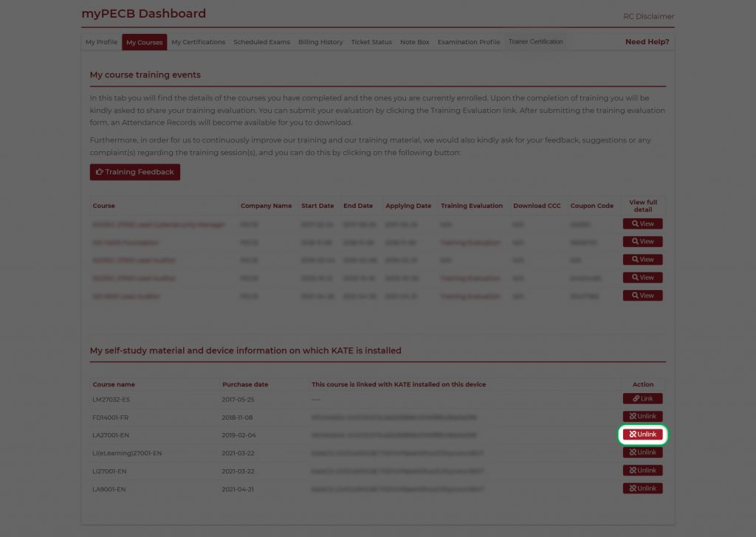
Task: Click the purchase date 2019-02-04
Action: point(238,435)
